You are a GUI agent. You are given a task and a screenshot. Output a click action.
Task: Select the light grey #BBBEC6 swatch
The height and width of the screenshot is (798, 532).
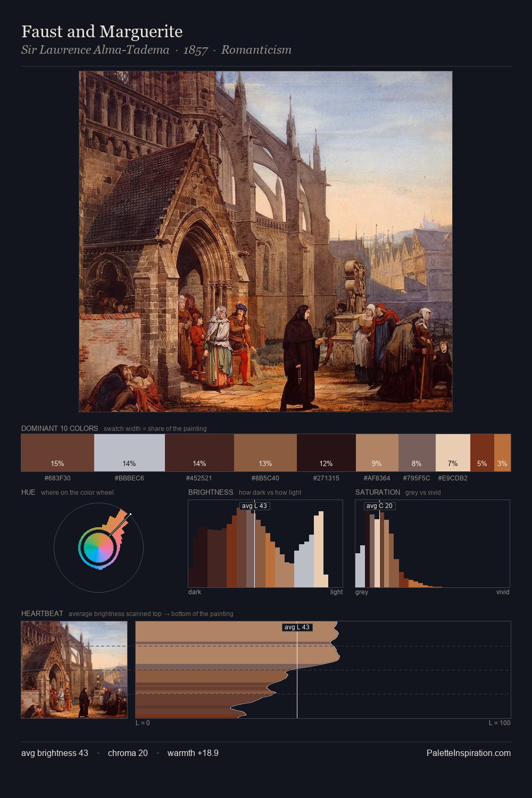point(129,453)
